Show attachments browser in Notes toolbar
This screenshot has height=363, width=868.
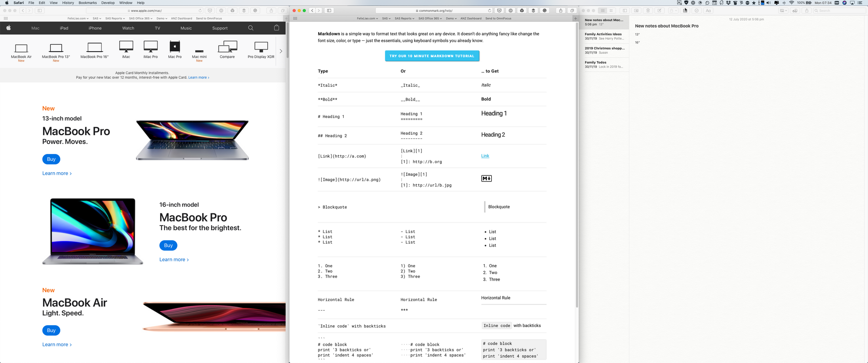point(636,10)
